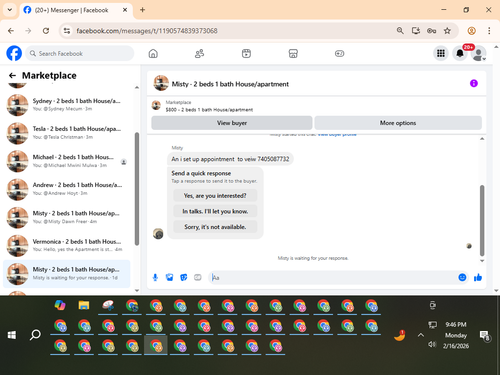Click the message thread scrollbar

point(482,220)
